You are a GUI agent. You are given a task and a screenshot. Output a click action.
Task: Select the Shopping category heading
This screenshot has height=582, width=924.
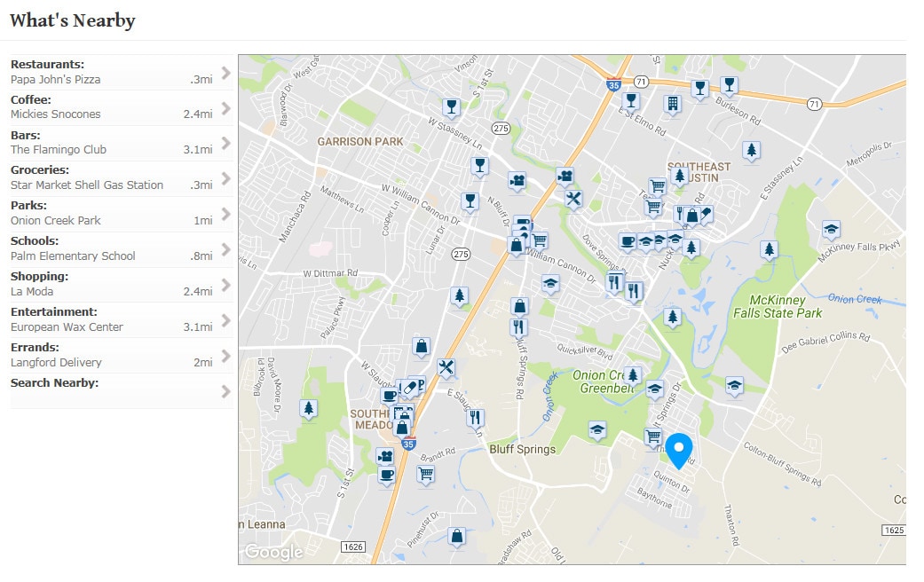coord(39,277)
